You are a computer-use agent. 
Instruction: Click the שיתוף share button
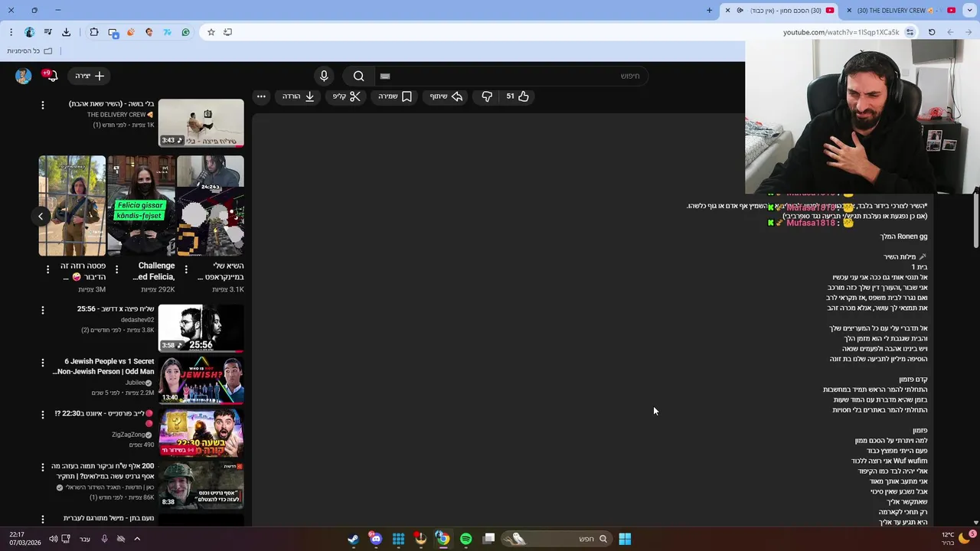coord(446,96)
